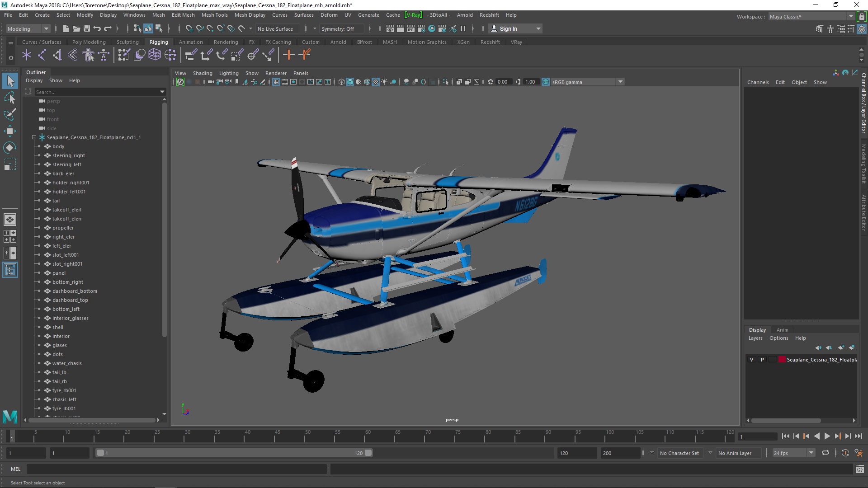Screen dimensions: 868x488
Task: Click the Open scene folder icon
Action: [x=76, y=28]
